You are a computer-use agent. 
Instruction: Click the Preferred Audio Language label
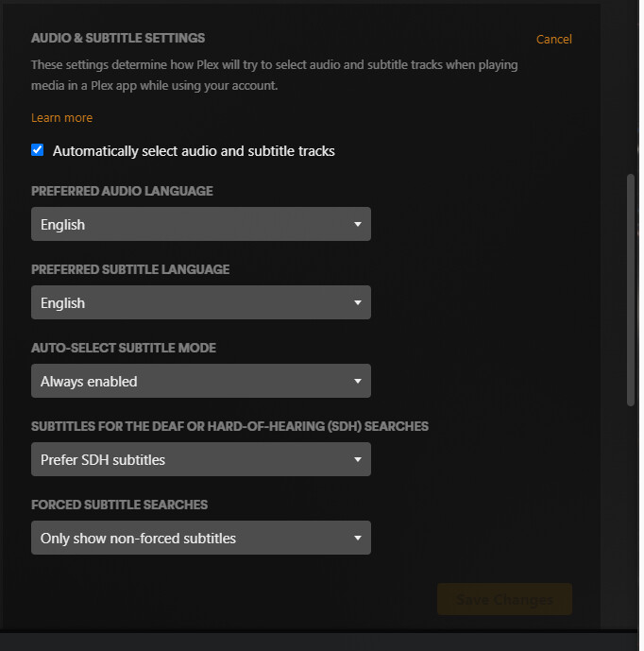coord(122,191)
